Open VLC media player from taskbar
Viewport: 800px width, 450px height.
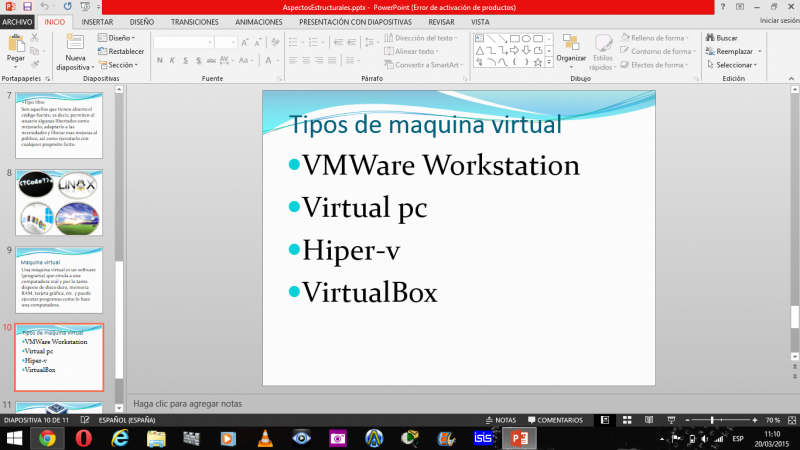coord(265,438)
